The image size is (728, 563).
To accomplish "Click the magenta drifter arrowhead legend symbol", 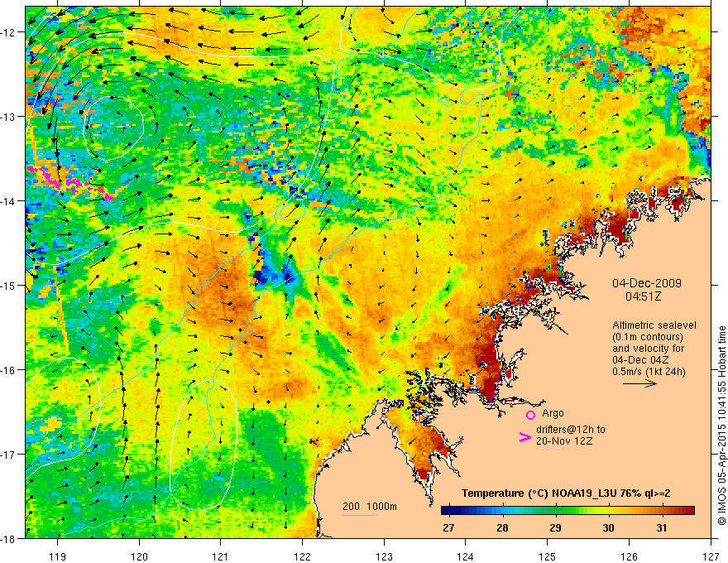I will (x=525, y=437).
